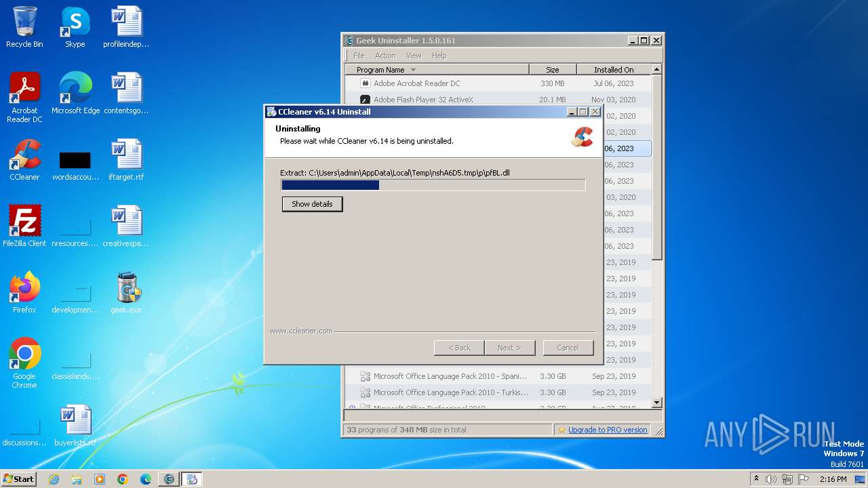Select the wordsaccou black thumbnail file

coord(75,166)
